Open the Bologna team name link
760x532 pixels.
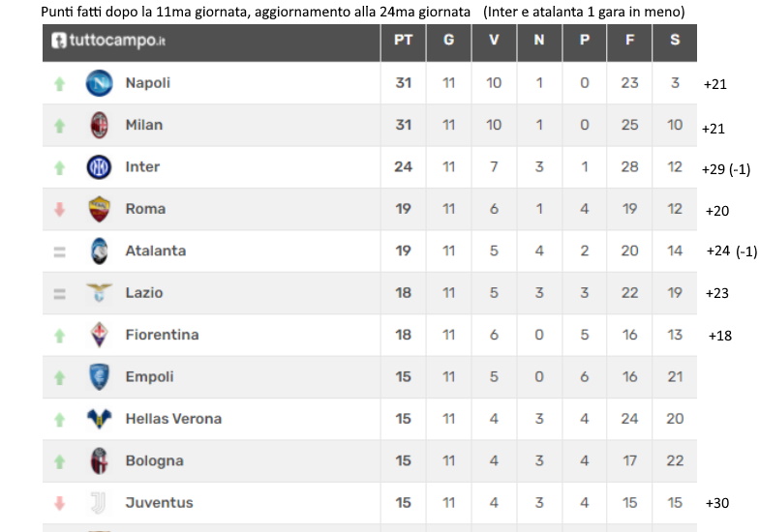[x=154, y=460]
